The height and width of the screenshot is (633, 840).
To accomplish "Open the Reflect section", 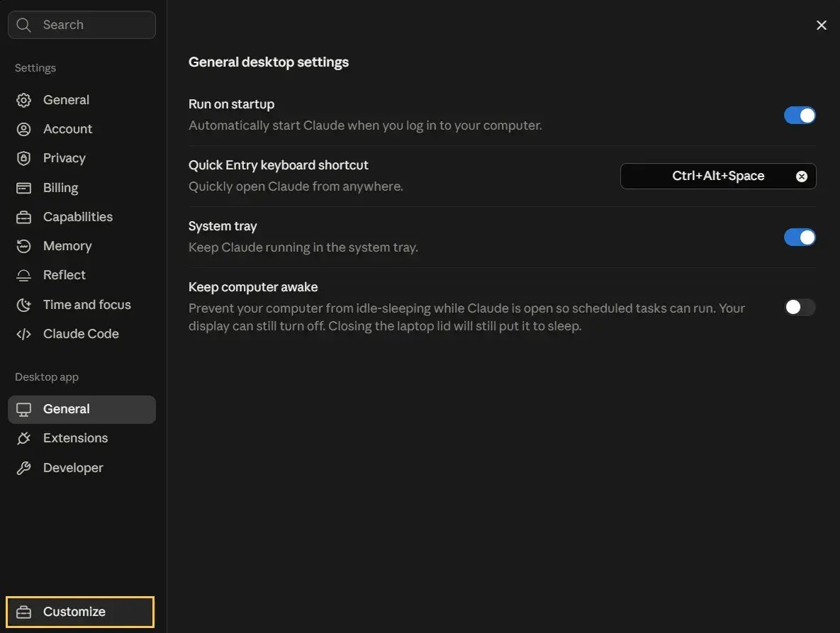I will [x=82, y=275].
